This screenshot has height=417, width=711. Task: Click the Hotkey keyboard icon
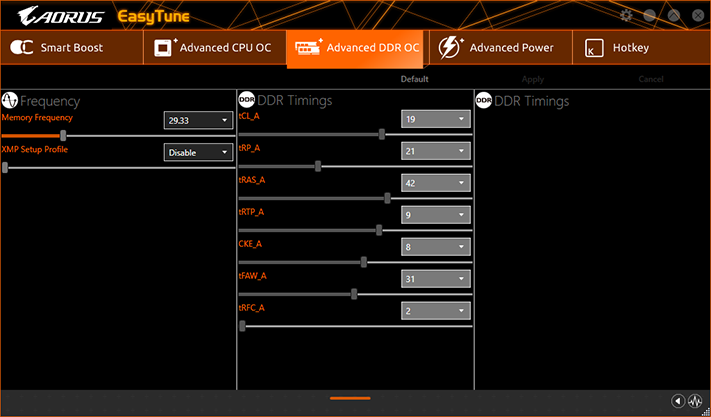[594, 48]
